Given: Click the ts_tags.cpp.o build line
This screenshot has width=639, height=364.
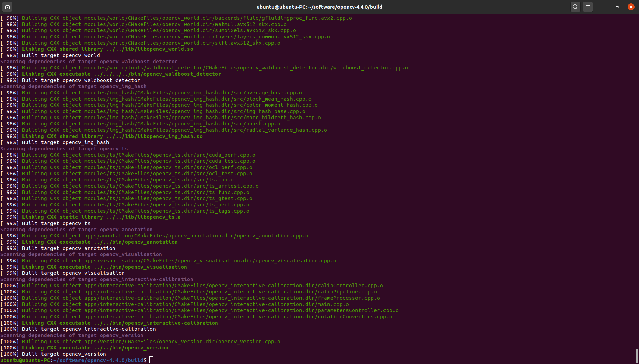Looking at the screenshot, I should click(x=125, y=211).
